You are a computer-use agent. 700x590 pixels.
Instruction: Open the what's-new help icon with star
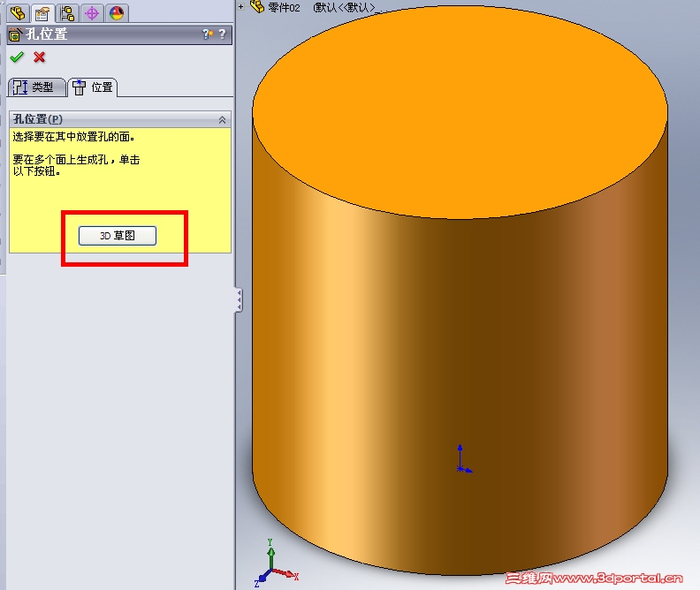coord(208,34)
